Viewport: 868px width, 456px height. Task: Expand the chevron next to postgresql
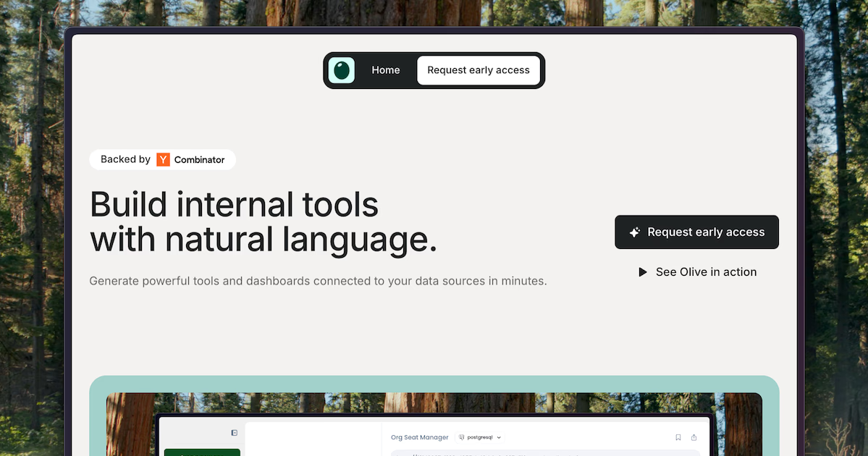(x=499, y=437)
